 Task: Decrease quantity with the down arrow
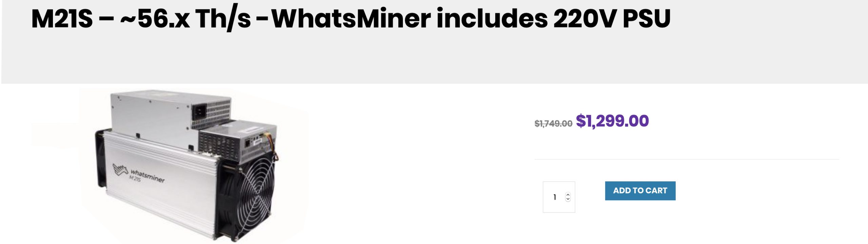(x=568, y=199)
